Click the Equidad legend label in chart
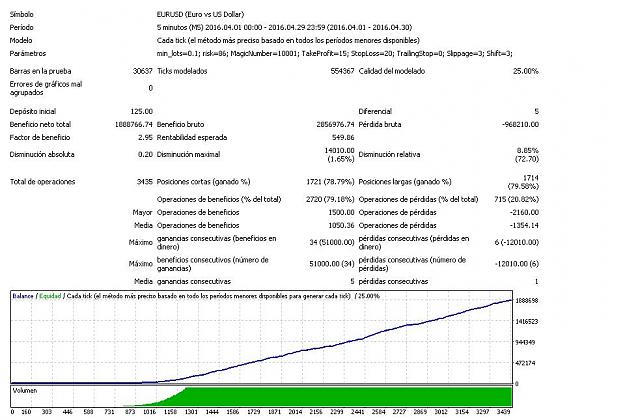Image resolution: width=625 pixels, height=420 pixels. point(50,296)
